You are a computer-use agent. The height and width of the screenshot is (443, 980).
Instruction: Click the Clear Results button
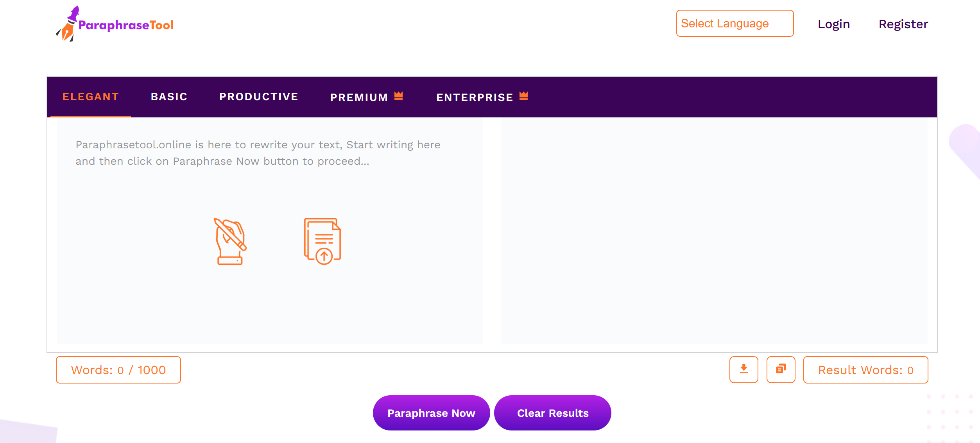553,413
